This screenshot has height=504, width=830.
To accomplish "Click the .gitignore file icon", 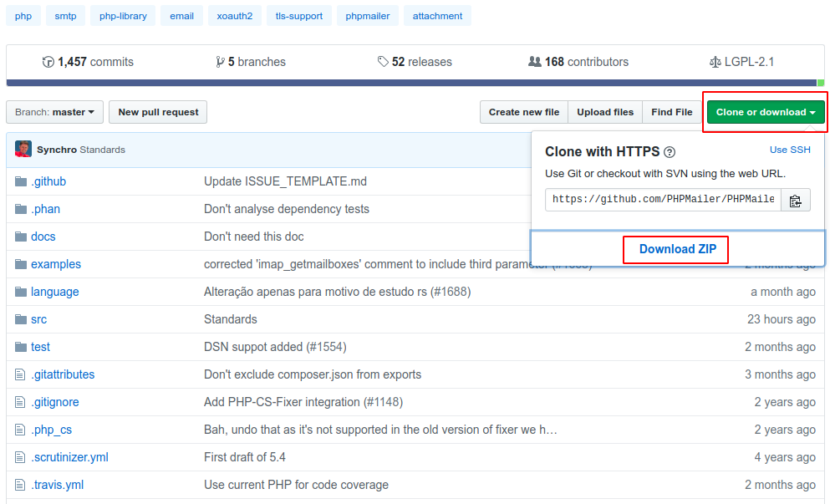I will 20,402.
